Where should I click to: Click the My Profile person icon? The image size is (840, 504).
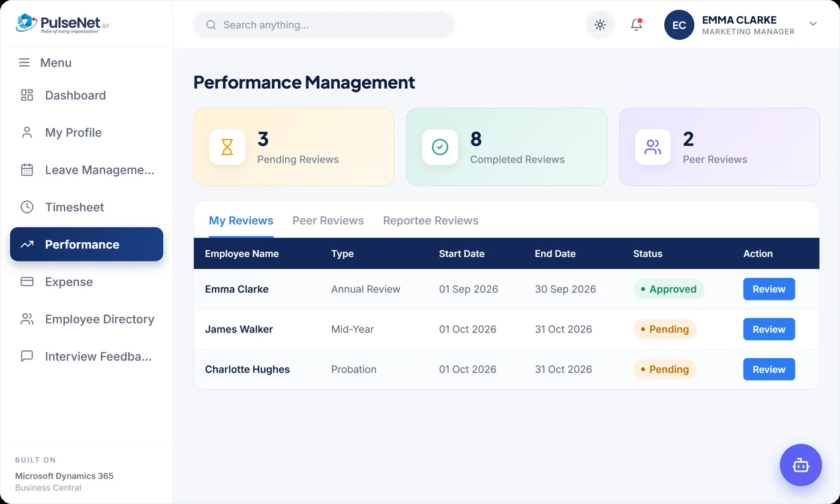pos(27,133)
